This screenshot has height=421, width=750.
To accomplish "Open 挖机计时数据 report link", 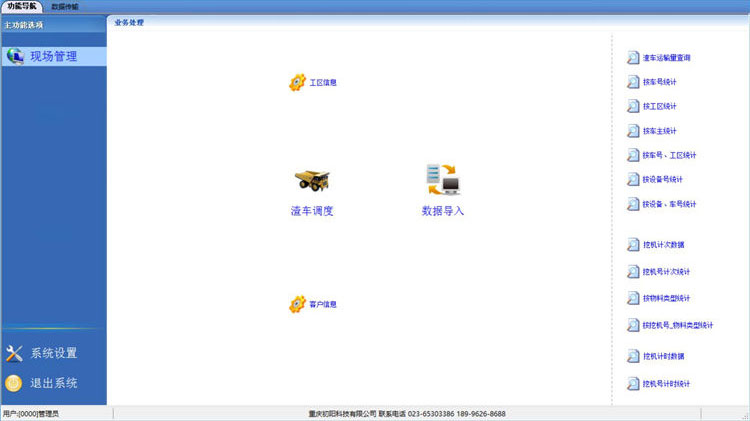I will [663, 356].
